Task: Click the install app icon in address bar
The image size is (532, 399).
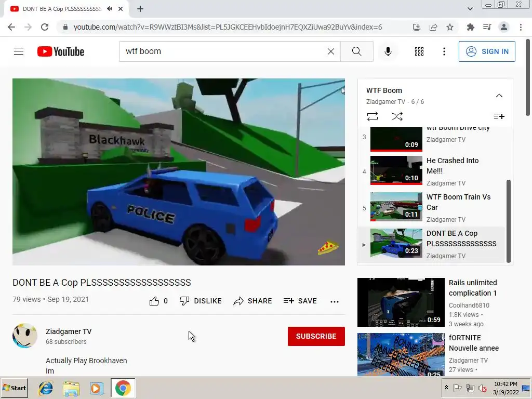Action: [417, 27]
